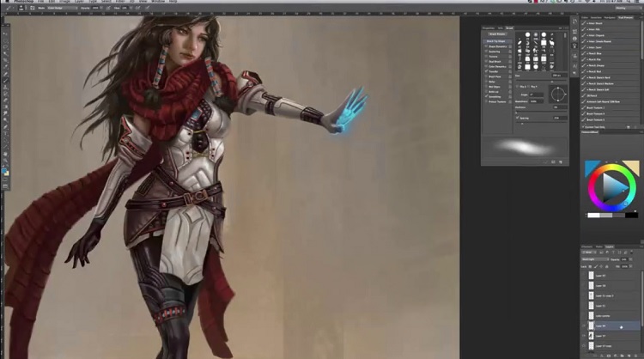Open the painting Mode dropdown in options bar

point(62,8)
